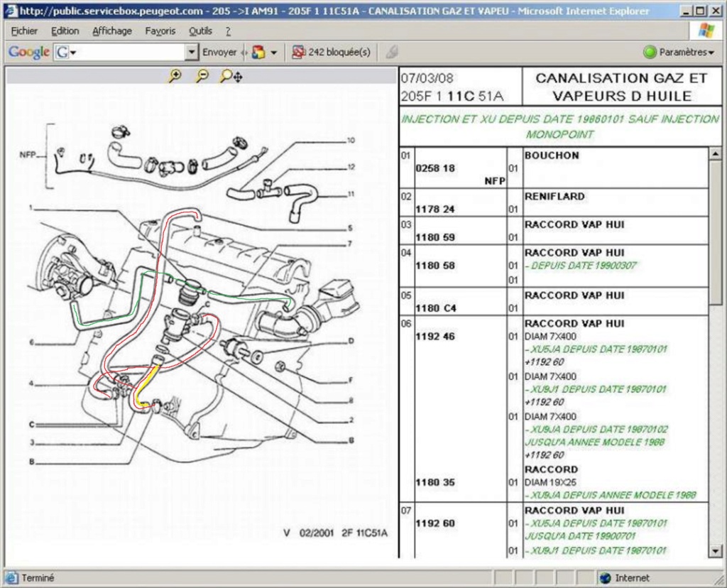Click the RENIFLARD part name

pos(554,197)
